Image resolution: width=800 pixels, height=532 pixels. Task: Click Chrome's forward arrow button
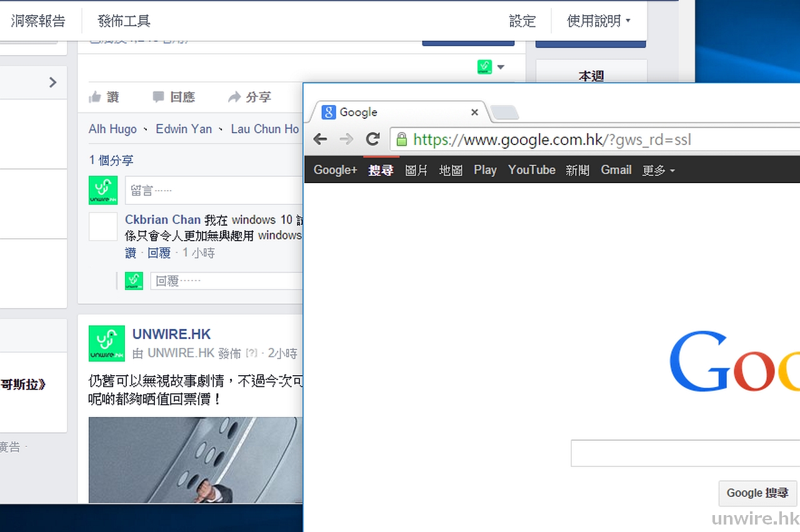pos(346,139)
